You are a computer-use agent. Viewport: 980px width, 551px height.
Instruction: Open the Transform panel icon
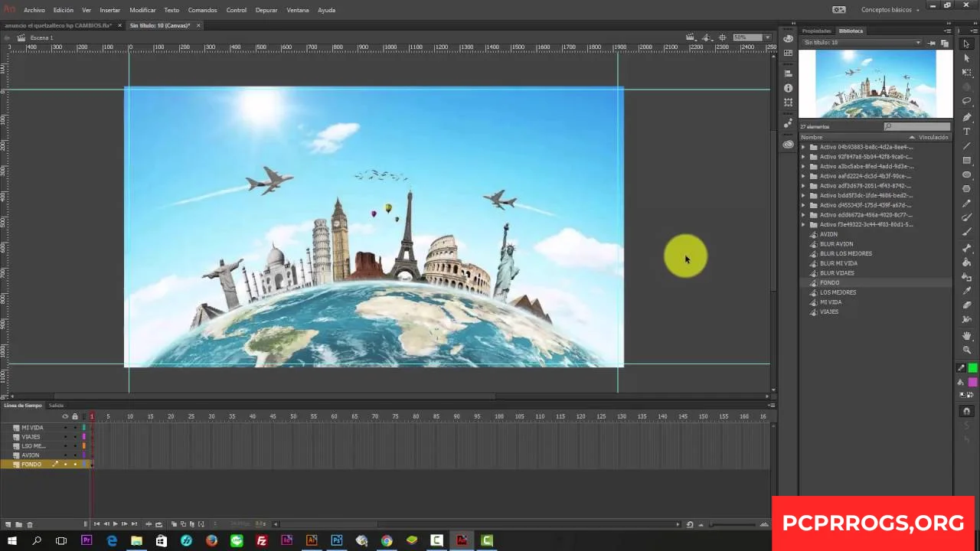(x=788, y=103)
